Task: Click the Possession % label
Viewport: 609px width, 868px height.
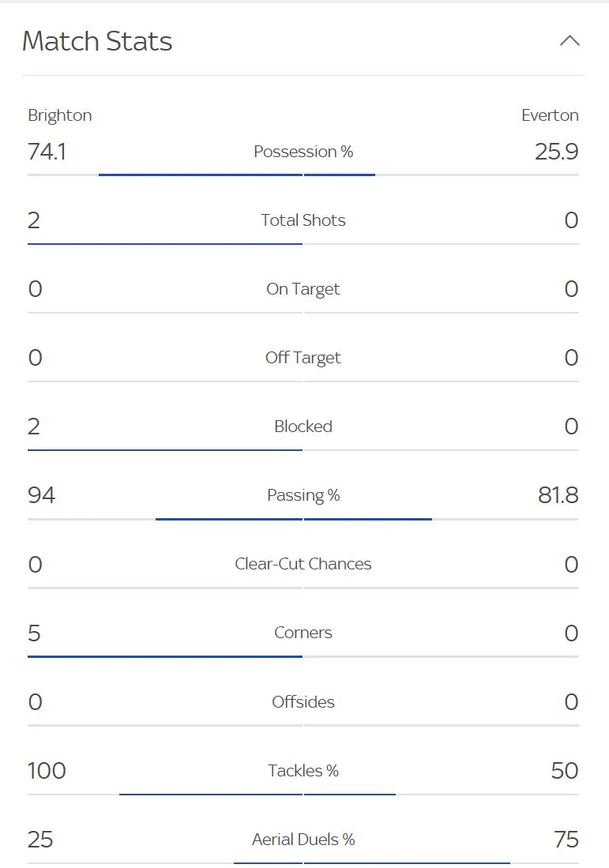Action: (303, 152)
